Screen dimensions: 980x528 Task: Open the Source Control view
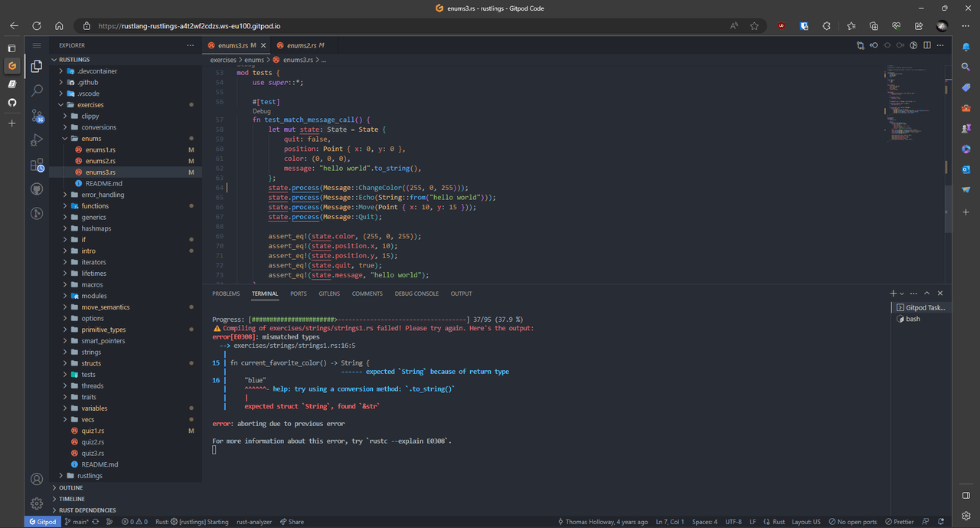(37, 116)
